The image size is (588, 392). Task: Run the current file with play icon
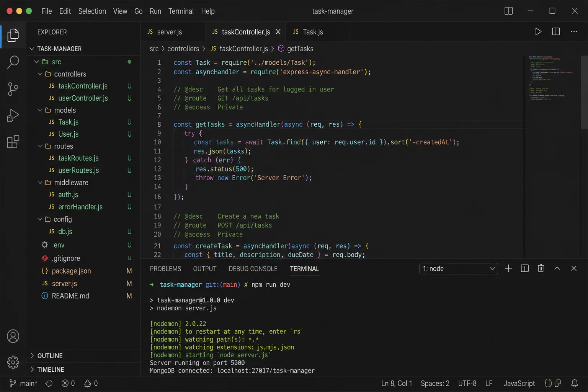click(x=538, y=32)
